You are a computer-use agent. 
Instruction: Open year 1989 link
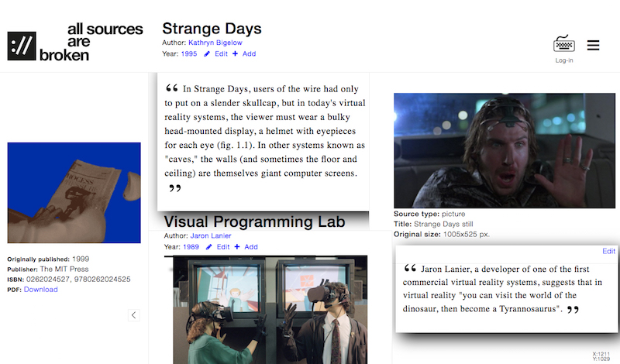(191, 247)
